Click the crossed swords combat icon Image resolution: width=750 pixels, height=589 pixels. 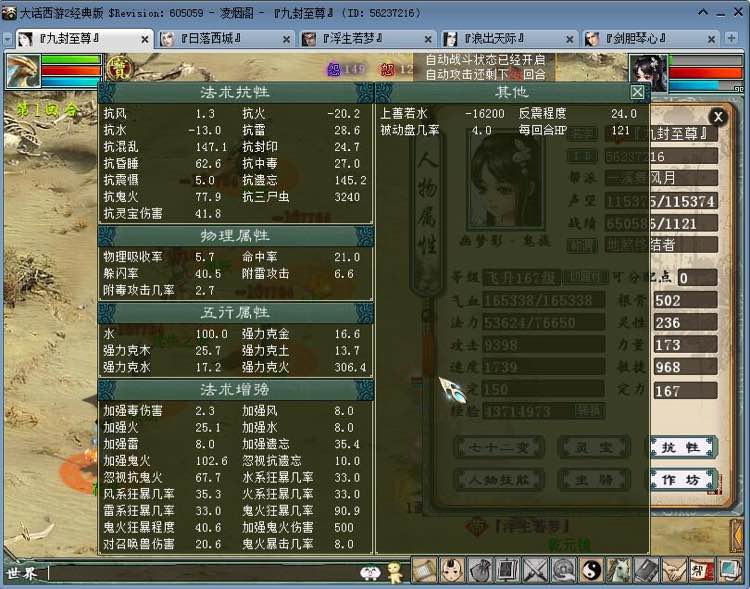[535, 571]
